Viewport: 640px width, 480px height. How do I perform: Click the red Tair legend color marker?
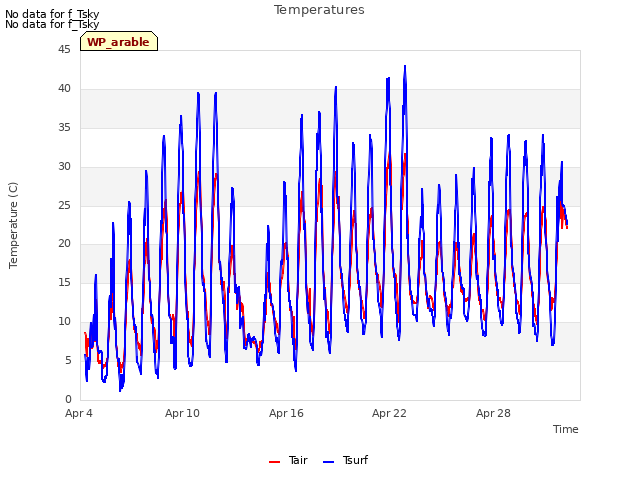(274, 462)
